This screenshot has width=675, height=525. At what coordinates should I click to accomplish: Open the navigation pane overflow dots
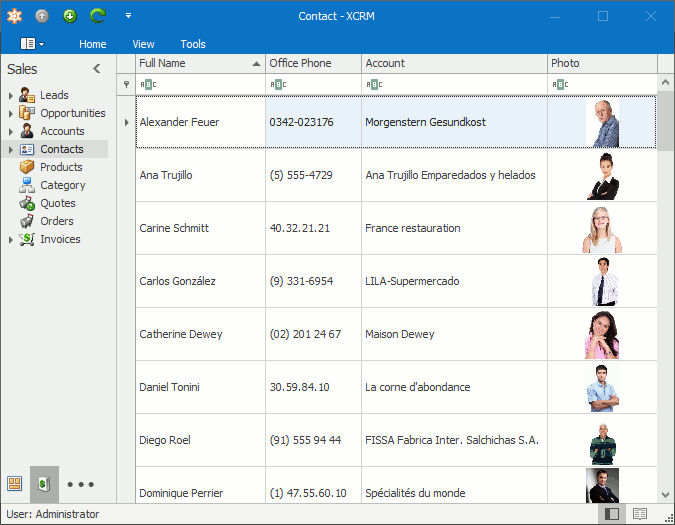(81, 485)
